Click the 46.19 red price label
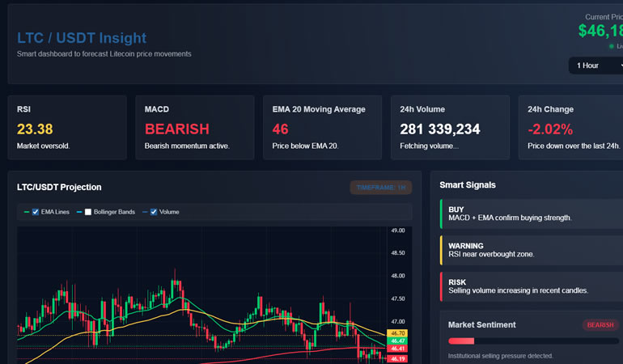 pyautogui.click(x=397, y=359)
